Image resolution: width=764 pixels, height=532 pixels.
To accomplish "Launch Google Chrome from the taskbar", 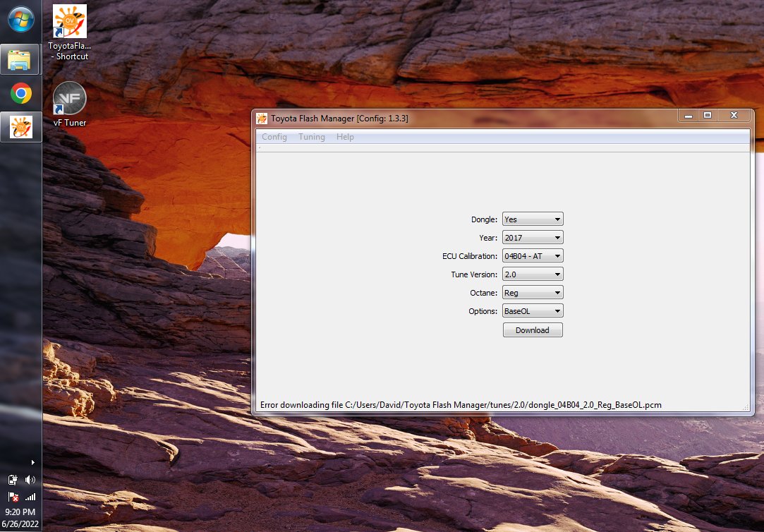I will pyautogui.click(x=21, y=94).
